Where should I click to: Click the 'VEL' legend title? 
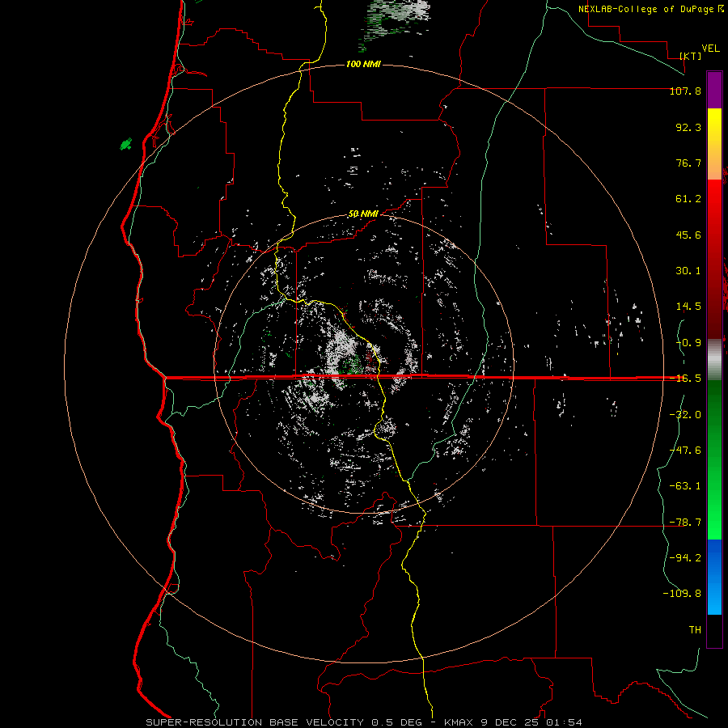(x=711, y=49)
